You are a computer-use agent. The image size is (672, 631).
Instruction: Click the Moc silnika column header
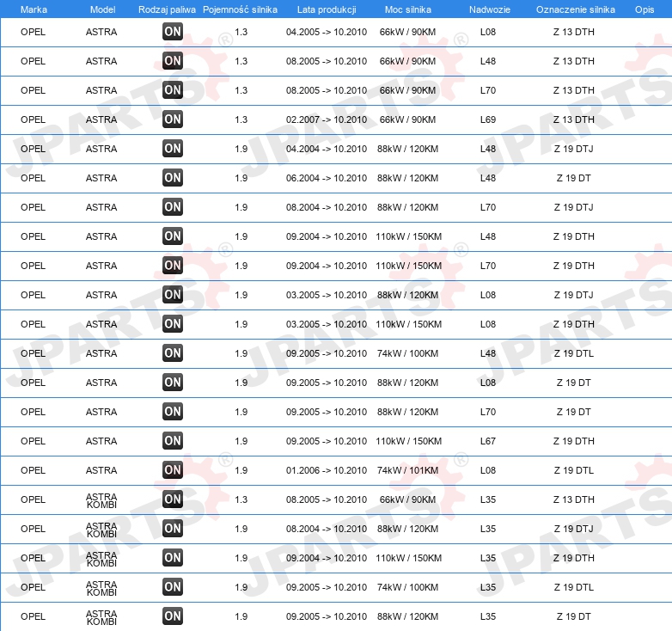tap(408, 9)
